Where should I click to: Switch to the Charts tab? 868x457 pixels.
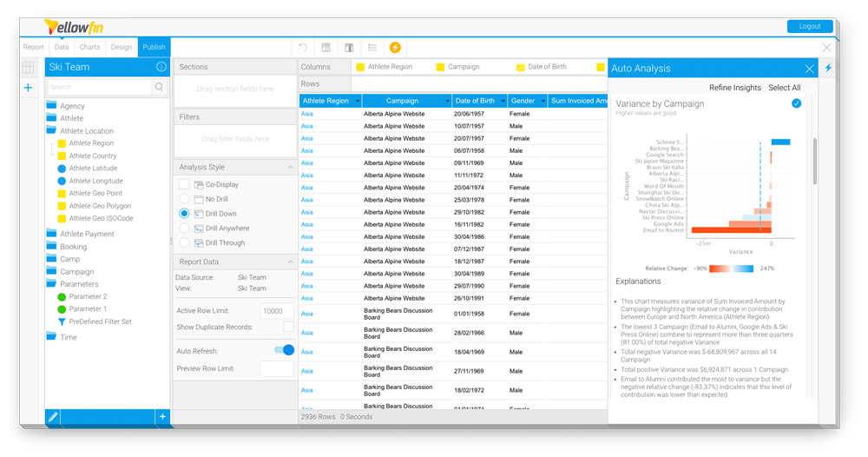(89, 47)
